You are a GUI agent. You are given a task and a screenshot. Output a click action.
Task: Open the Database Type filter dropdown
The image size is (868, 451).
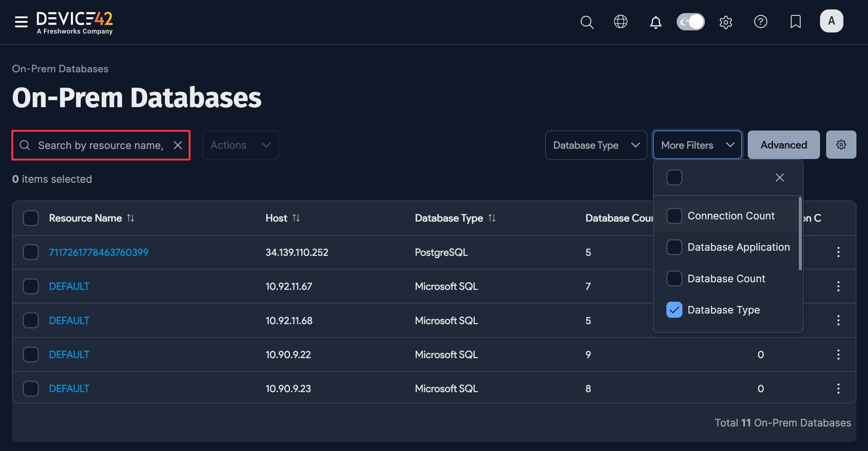(x=595, y=145)
